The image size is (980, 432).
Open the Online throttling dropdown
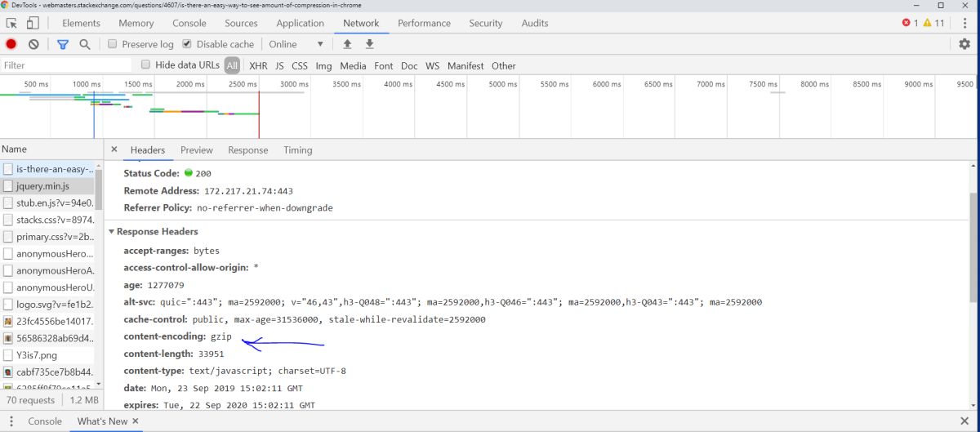296,44
